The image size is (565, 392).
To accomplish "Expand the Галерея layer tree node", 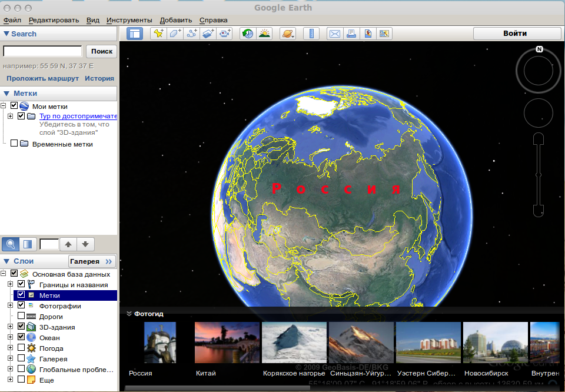I will (10, 358).
